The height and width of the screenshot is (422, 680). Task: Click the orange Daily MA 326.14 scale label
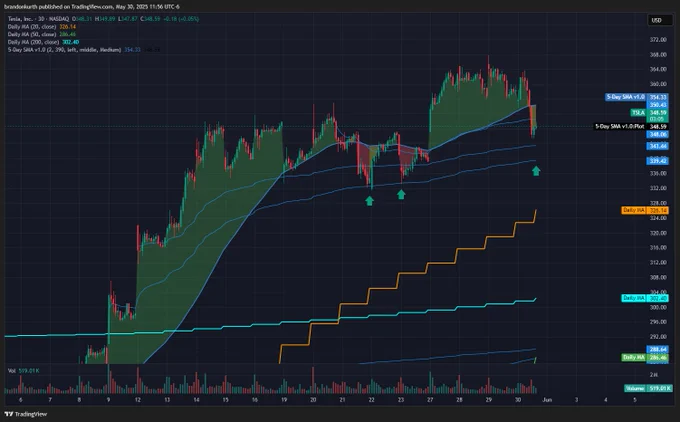pos(645,210)
